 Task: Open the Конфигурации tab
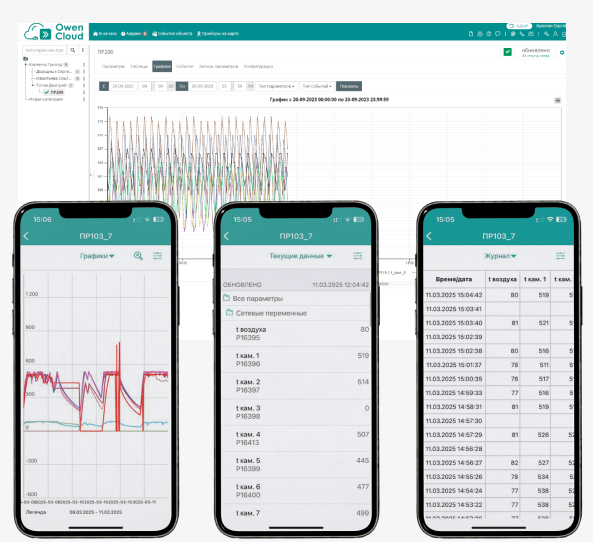258,66
